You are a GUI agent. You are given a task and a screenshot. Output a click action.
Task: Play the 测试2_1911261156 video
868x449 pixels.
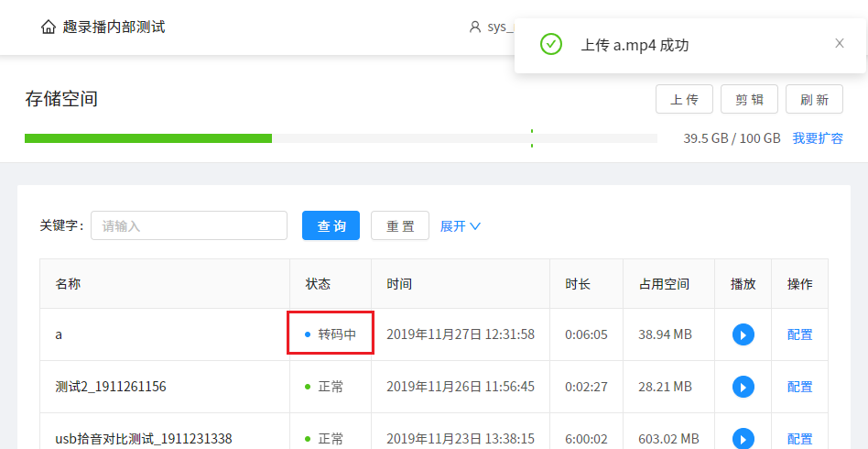tap(743, 387)
